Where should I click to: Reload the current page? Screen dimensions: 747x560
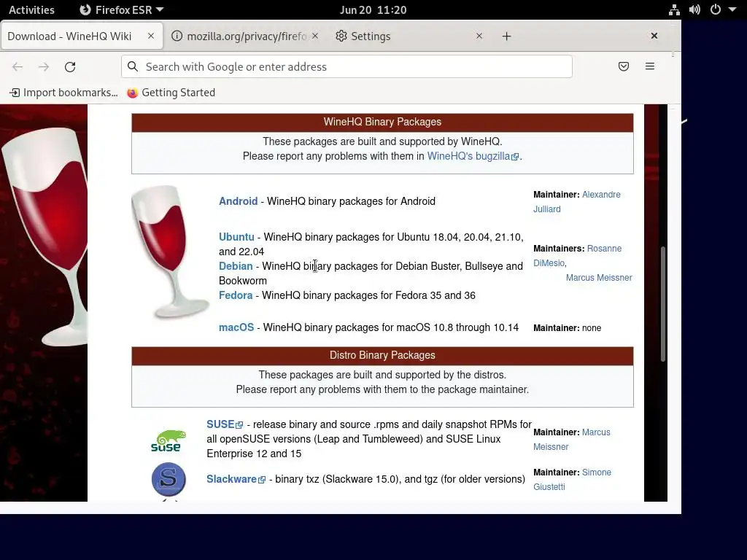[70, 66]
